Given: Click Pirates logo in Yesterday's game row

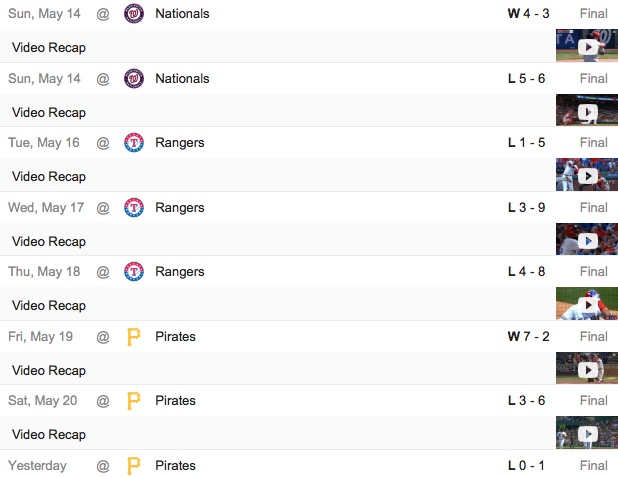Looking at the screenshot, I should (133, 466).
